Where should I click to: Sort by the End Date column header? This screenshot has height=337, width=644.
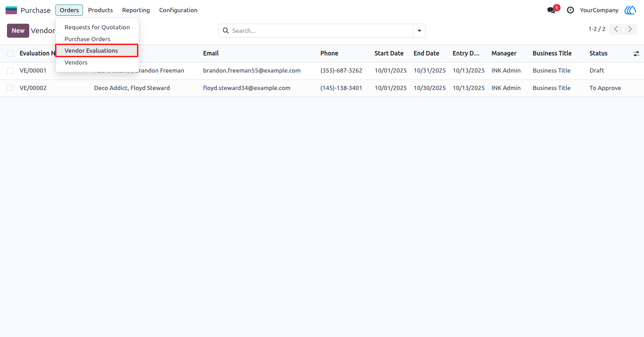426,53
